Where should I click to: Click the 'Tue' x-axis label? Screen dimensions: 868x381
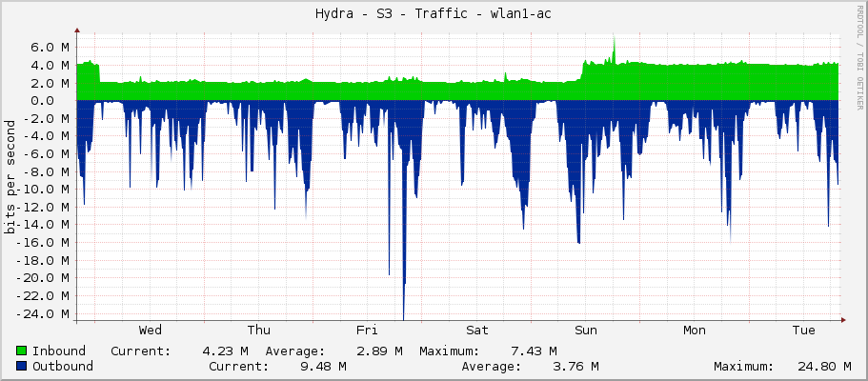pos(803,331)
